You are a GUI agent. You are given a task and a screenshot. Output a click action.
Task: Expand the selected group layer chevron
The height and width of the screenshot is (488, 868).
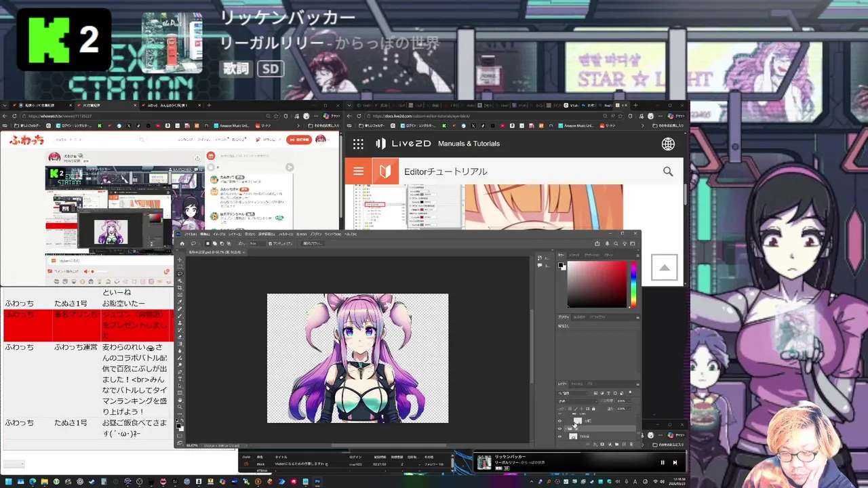(x=566, y=428)
